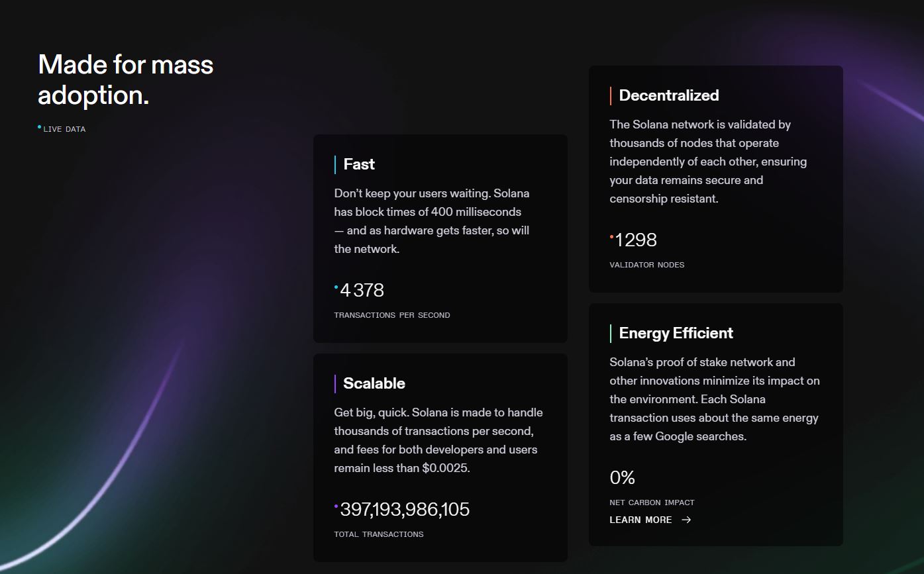Viewport: 924px width, 574px height.
Task: Click the 0% carbon impact value
Action: pyautogui.click(x=622, y=477)
